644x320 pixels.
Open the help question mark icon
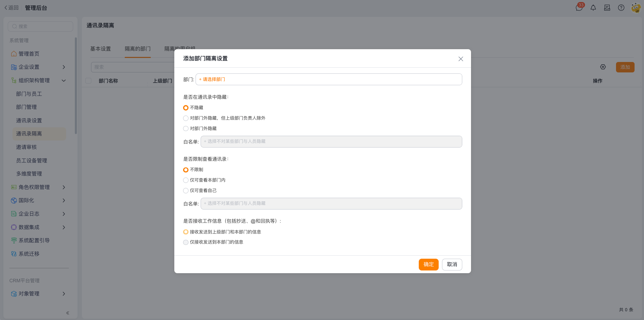tap(621, 7)
